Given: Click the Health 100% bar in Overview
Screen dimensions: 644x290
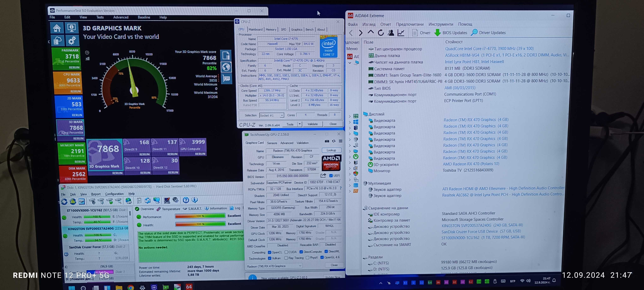Looking at the screenshot, I should 200,224.
